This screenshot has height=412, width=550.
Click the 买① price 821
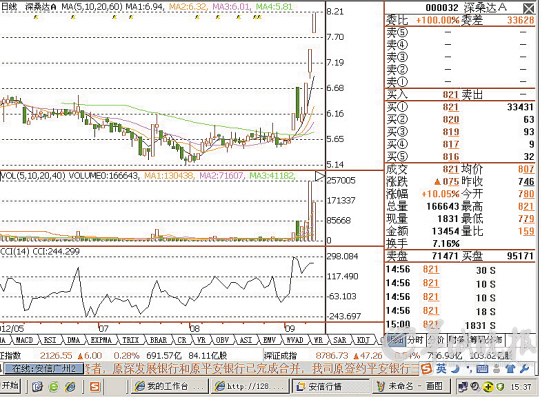point(450,107)
